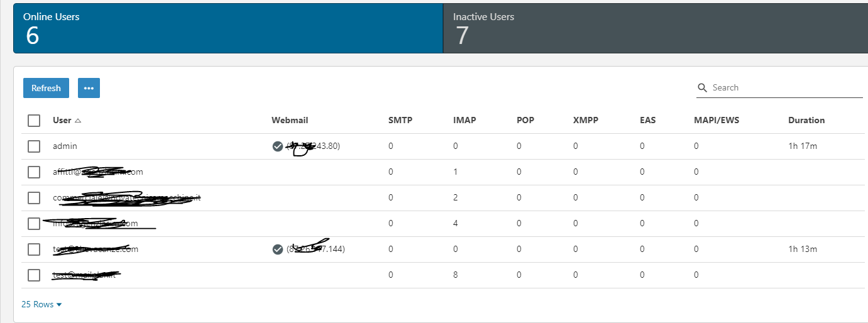Switch to the Inactive Users tab
The width and height of the screenshot is (868, 323).
coord(654,28)
